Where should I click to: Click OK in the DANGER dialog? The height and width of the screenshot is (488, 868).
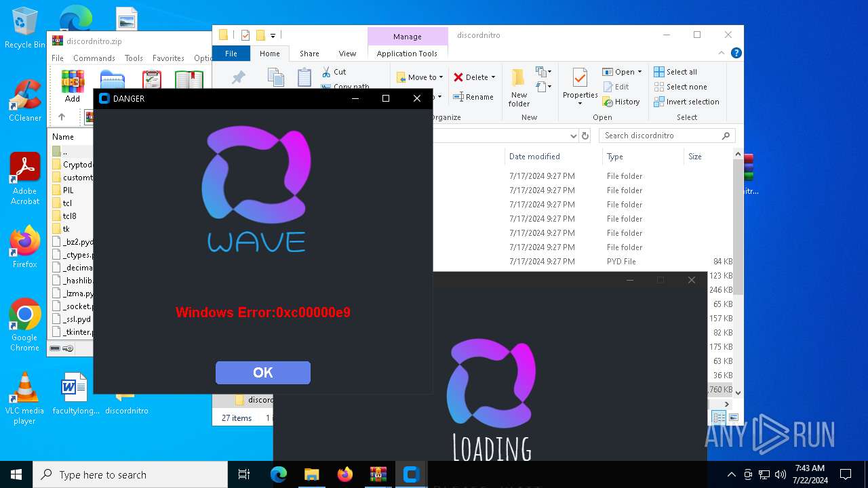pyautogui.click(x=263, y=373)
